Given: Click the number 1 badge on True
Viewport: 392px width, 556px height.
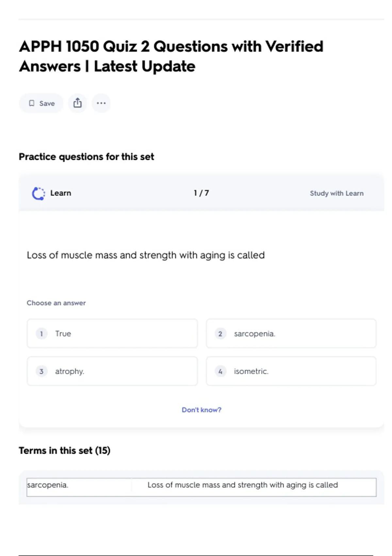Looking at the screenshot, I should coord(41,334).
